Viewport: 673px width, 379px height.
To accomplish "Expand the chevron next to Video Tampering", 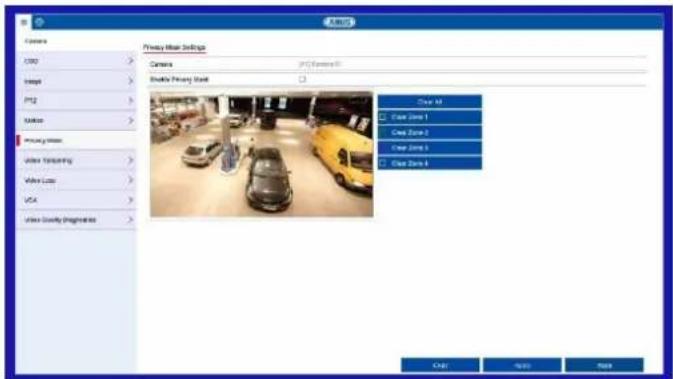I will pyautogui.click(x=130, y=160).
